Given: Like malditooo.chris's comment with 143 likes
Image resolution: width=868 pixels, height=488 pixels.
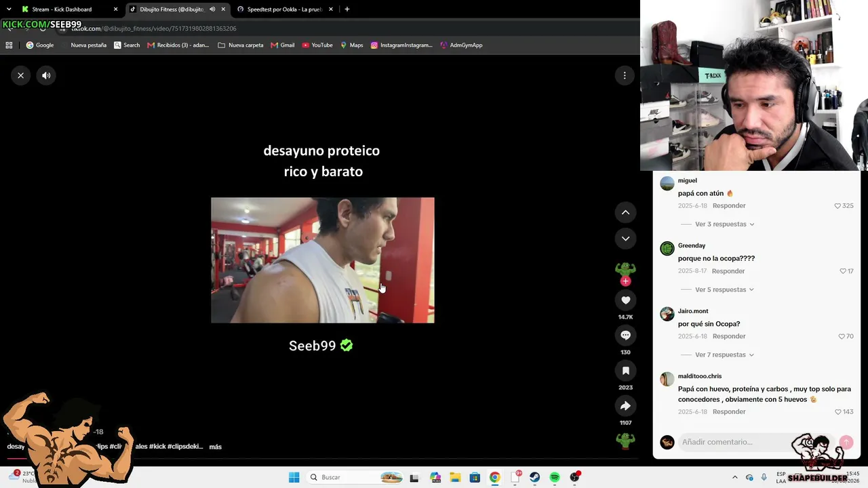Looking at the screenshot, I should tap(838, 412).
